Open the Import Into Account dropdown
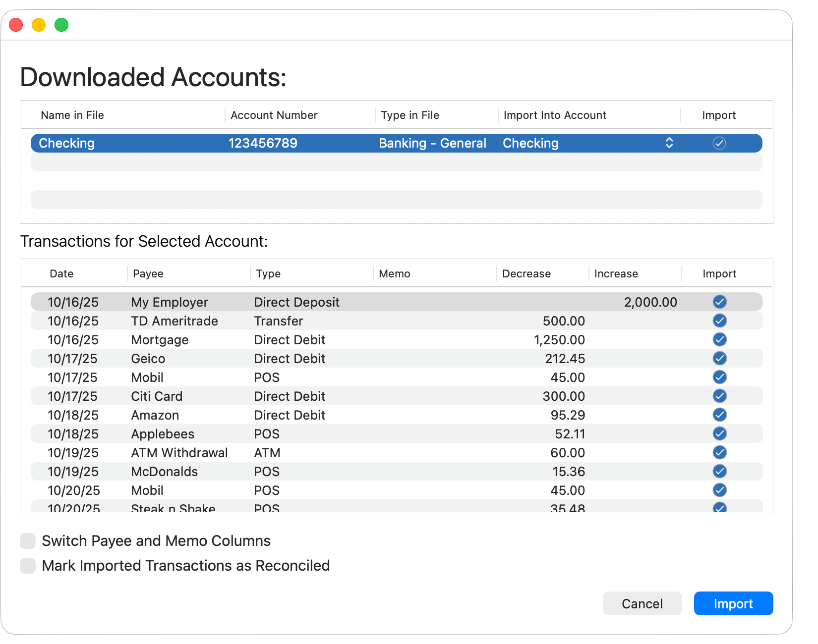Viewport: 818px width, 644px height. 669,143
